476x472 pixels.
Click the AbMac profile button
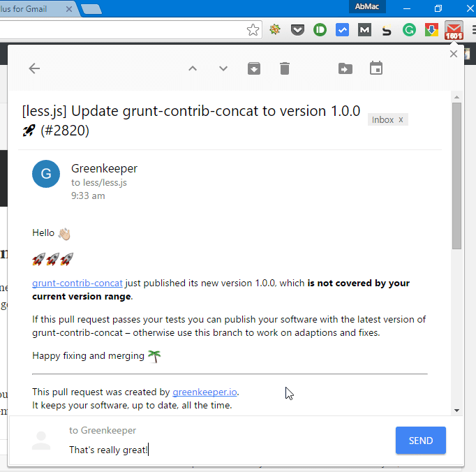[x=367, y=6]
